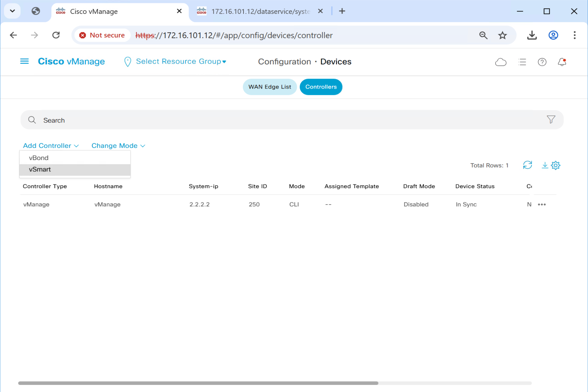Export table using download icon

click(x=544, y=165)
